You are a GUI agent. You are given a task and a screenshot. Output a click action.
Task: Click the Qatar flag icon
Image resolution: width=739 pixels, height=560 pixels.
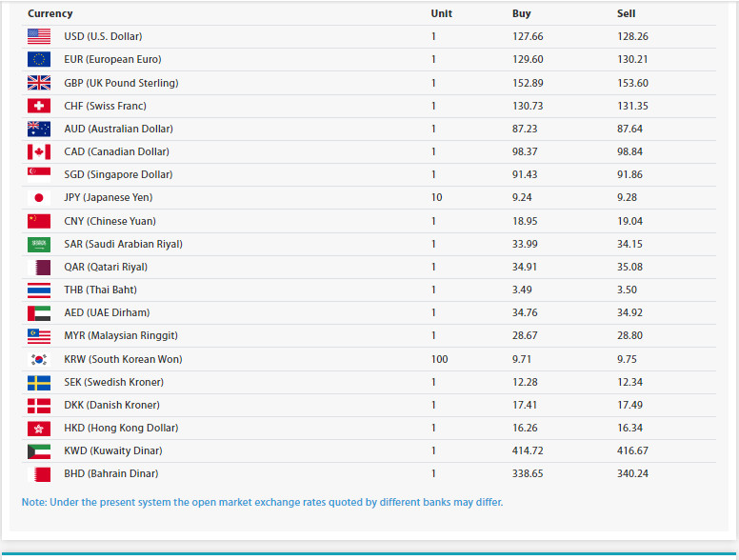click(x=39, y=267)
